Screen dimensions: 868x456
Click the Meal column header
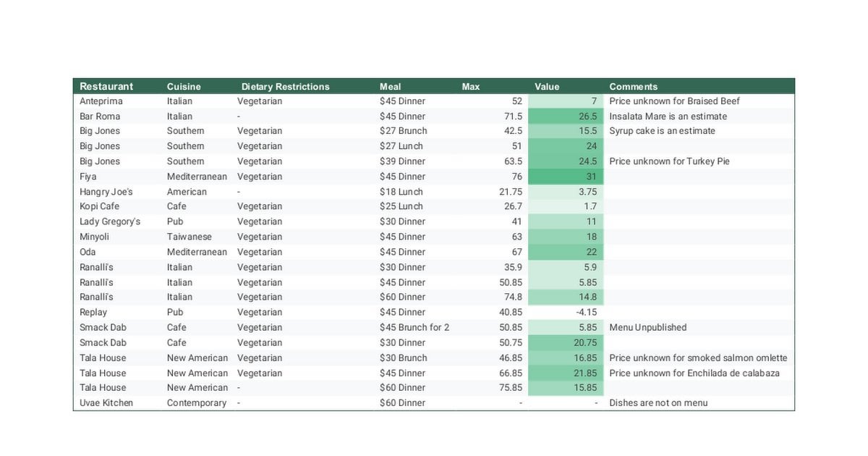390,86
